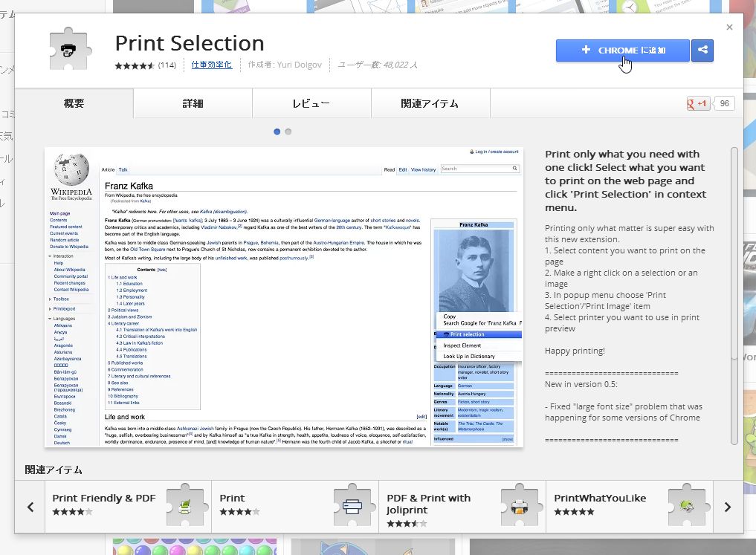
Task: Click the Wikipedia screenshot preview image
Action: [284, 296]
